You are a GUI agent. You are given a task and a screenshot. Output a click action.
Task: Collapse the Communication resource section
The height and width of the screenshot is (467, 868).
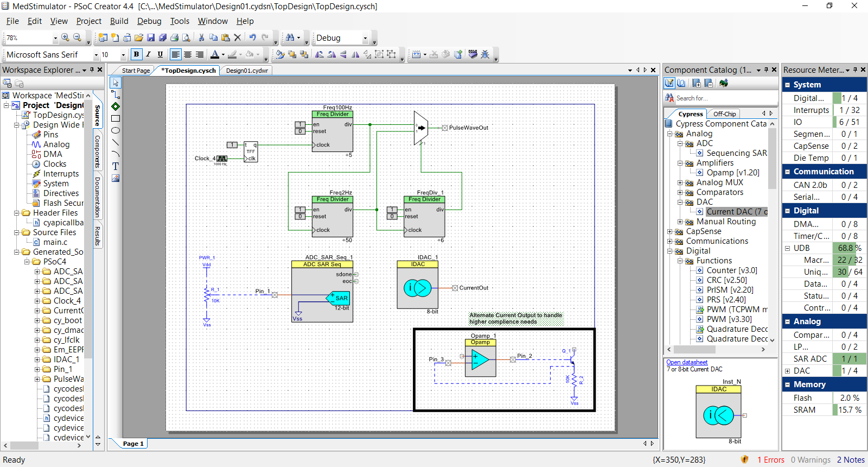[x=787, y=172]
